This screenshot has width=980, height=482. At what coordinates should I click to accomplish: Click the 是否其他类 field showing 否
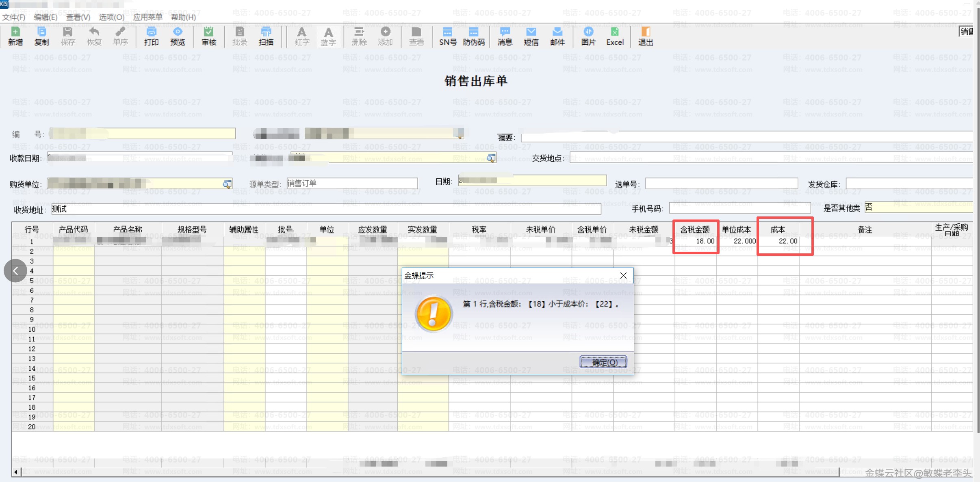pos(919,207)
